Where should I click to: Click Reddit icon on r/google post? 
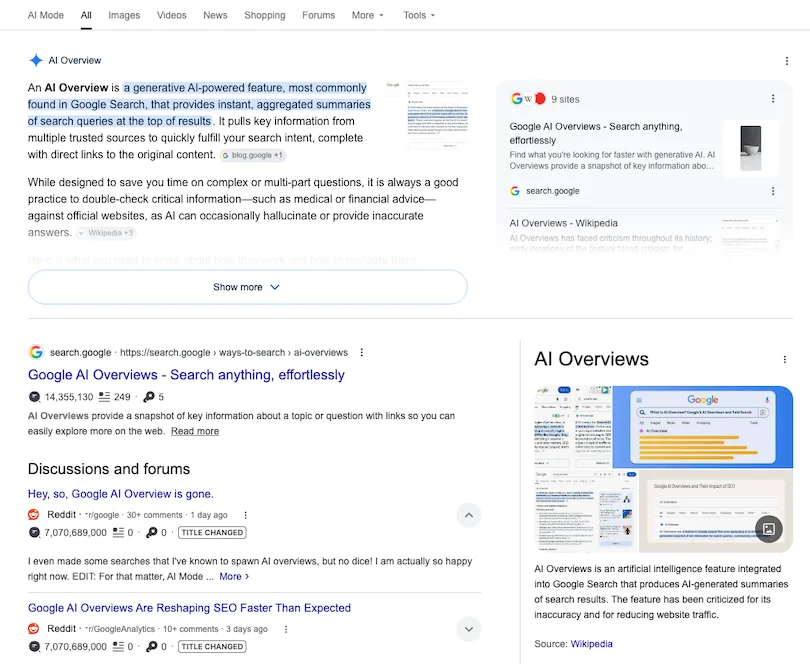click(x=34, y=515)
